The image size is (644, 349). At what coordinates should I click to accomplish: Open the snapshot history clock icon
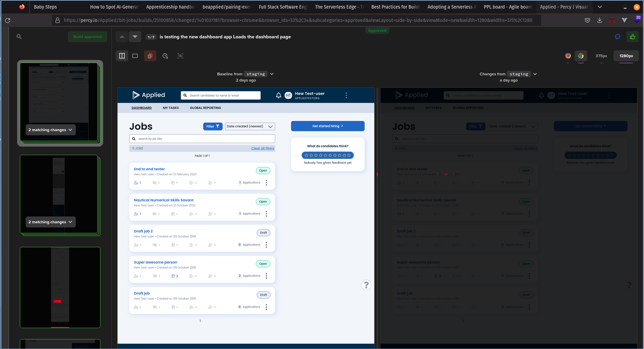pyautogui.click(x=165, y=56)
